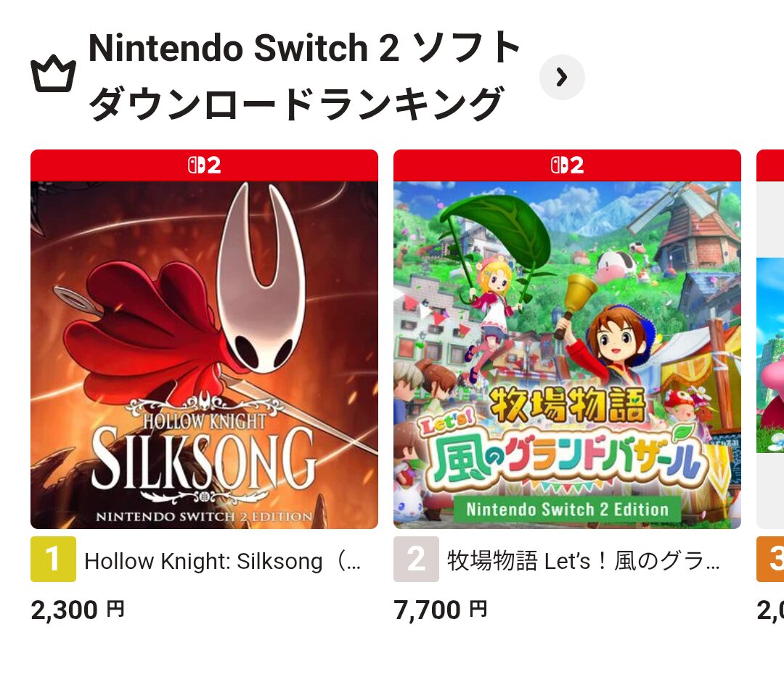This screenshot has width=784, height=680.
Task: Click the Nintendo Switch 2 ソフト ダウンロードランキング heading
Action: [x=305, y=77]
